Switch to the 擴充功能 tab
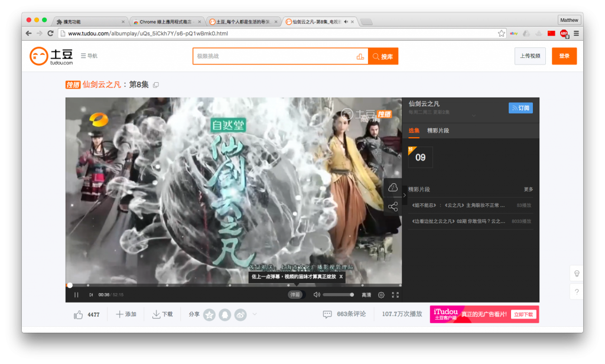Viewport: 605px width, 364px height. point(90,22)
